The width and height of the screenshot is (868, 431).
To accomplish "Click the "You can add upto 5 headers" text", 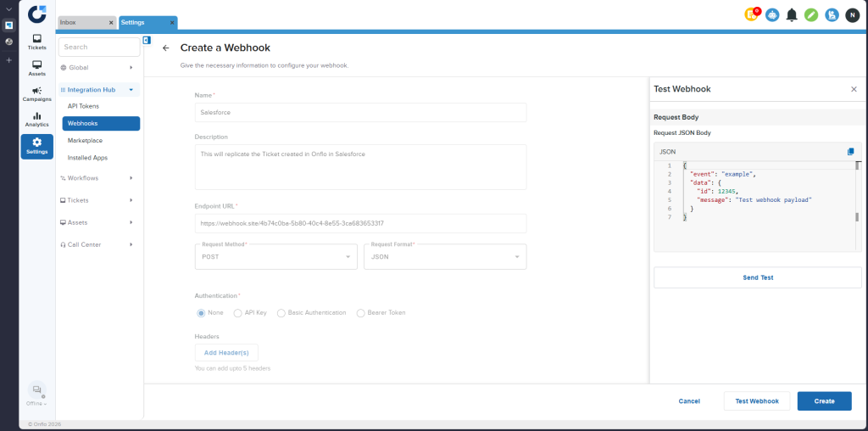I will [232, 368].
